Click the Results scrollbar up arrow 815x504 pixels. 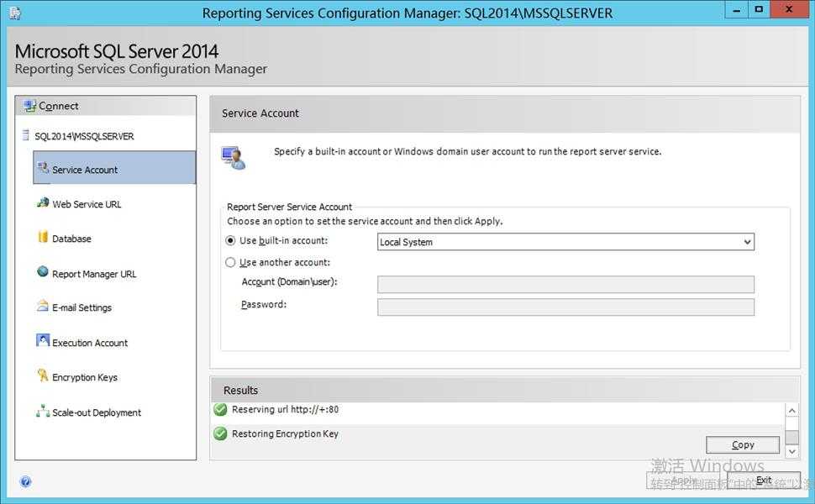pyautogui.click(x=791, y=411)
